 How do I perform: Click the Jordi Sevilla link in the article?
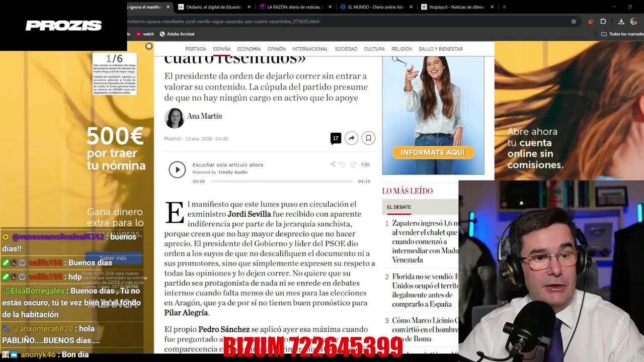pos(249,214)
